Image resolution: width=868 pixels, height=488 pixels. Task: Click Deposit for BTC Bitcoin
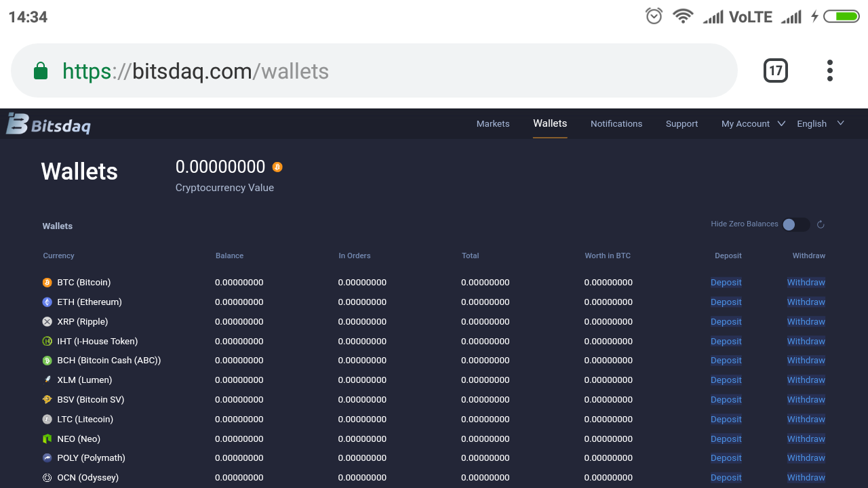tap(726, 282)
